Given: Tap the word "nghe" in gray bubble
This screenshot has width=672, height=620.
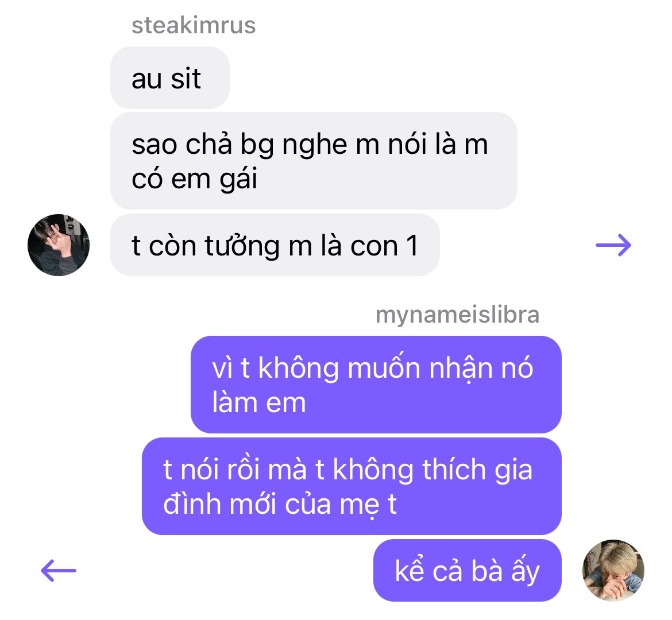Looking at the screenshot, I should [315, 146].
